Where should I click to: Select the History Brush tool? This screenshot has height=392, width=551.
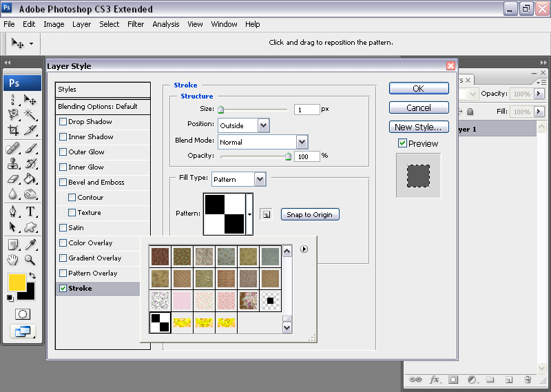[30, 164]
